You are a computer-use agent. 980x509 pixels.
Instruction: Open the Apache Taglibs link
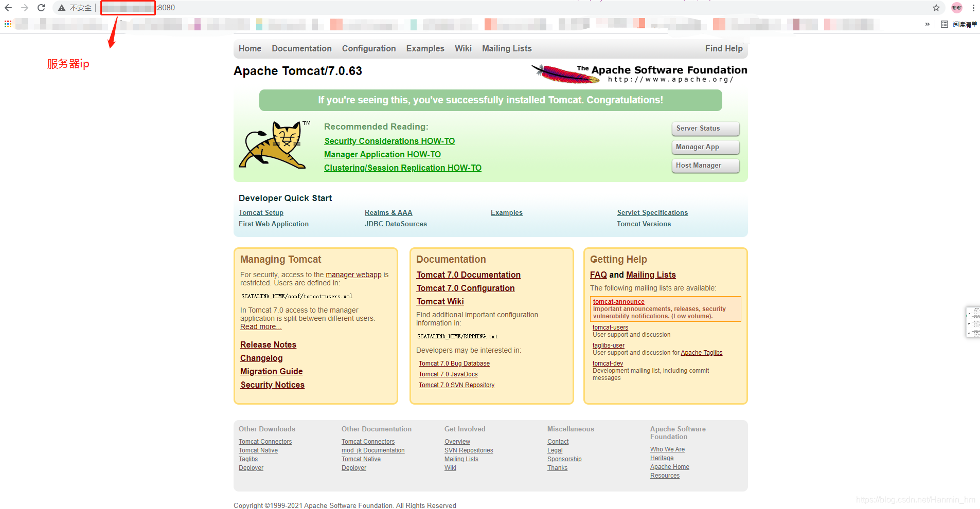point(701,353)
